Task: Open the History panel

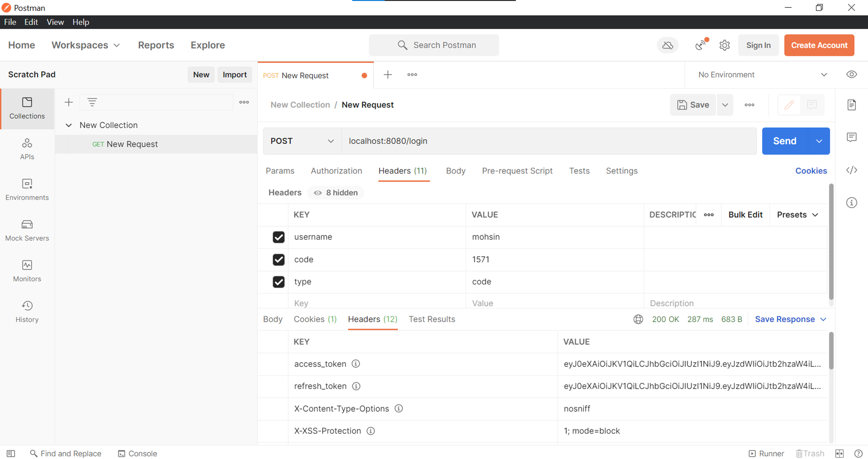Action: tap(27, 310)
